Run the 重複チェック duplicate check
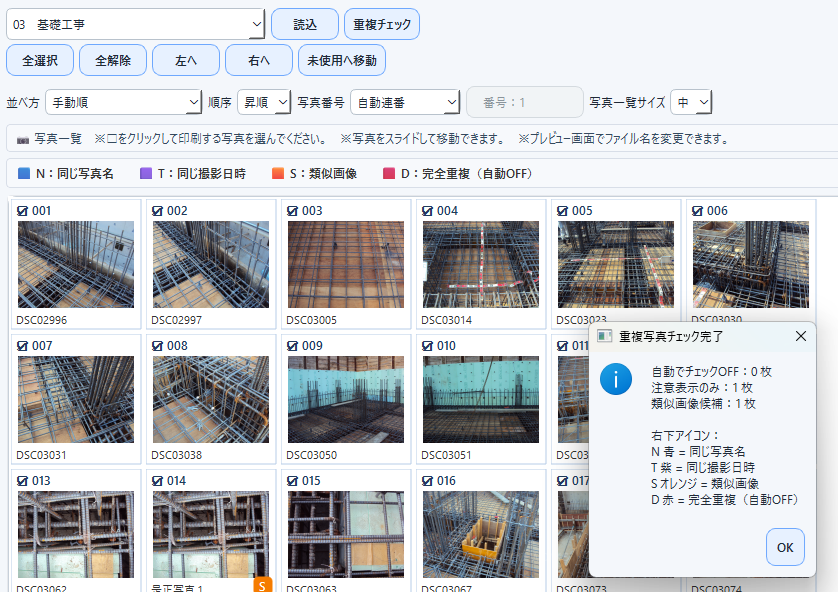The image size is (838, 592). (x=382, y=25)
